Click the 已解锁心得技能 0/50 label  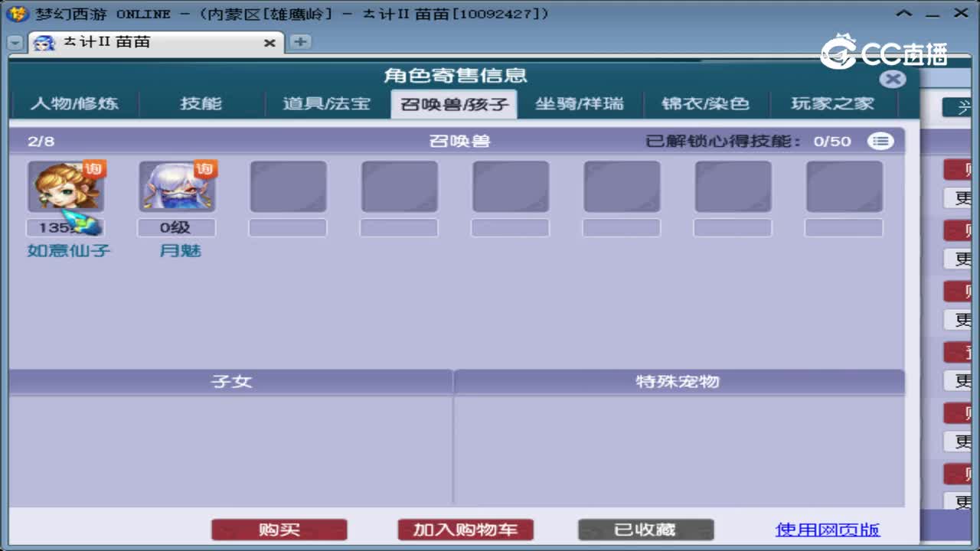click(748, 141)
